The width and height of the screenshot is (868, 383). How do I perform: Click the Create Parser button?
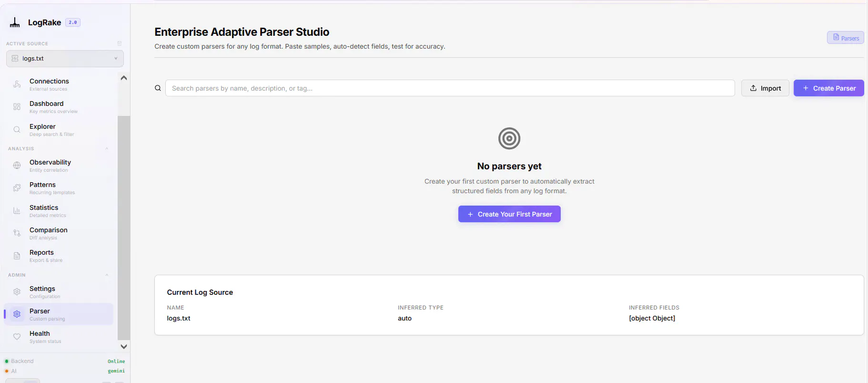(829, 88)
